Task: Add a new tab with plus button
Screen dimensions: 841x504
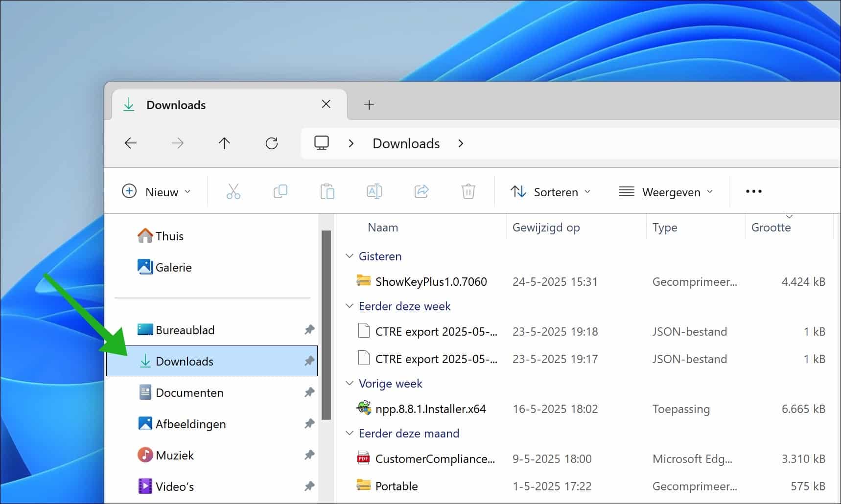Action: pos(369,105)
